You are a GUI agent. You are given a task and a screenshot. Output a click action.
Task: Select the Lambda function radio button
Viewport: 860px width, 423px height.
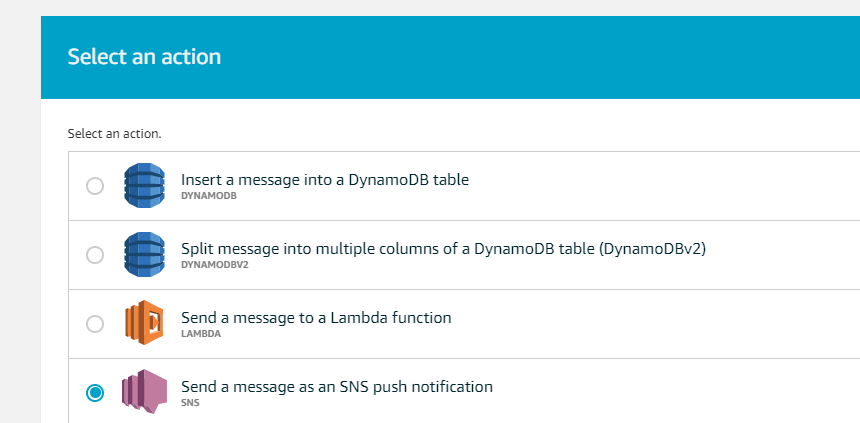coord(95,324)
